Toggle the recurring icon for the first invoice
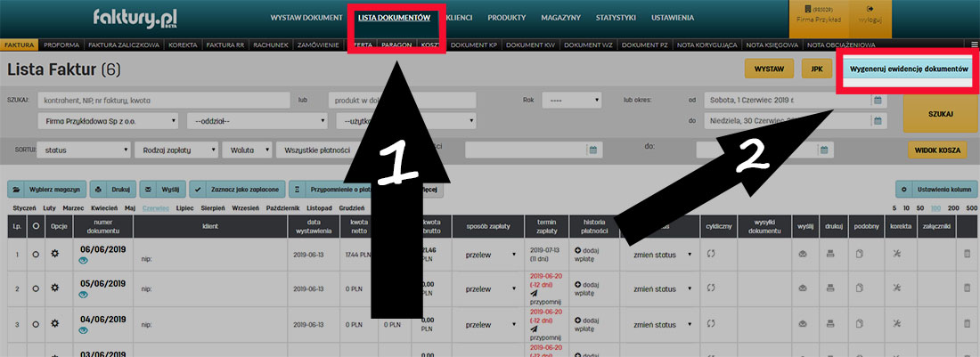The width and height of the screenshot is (980, 357). click(711, 256)
